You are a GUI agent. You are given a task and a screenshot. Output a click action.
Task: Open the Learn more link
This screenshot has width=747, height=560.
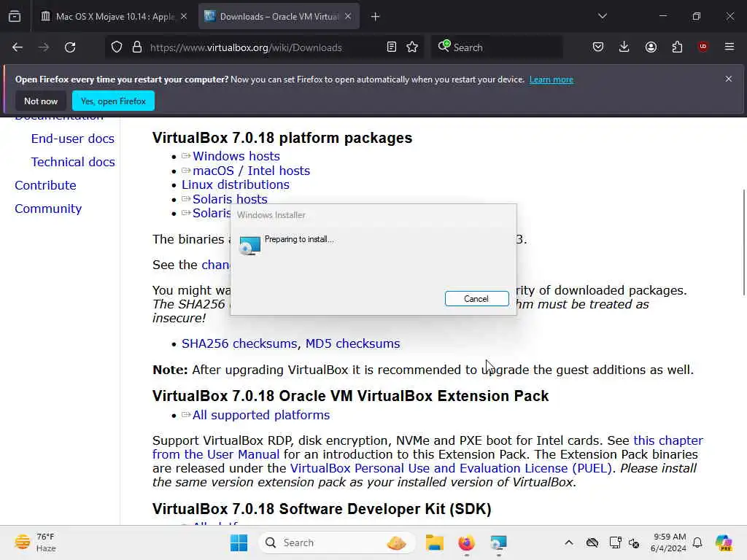[x=551, y=79]
